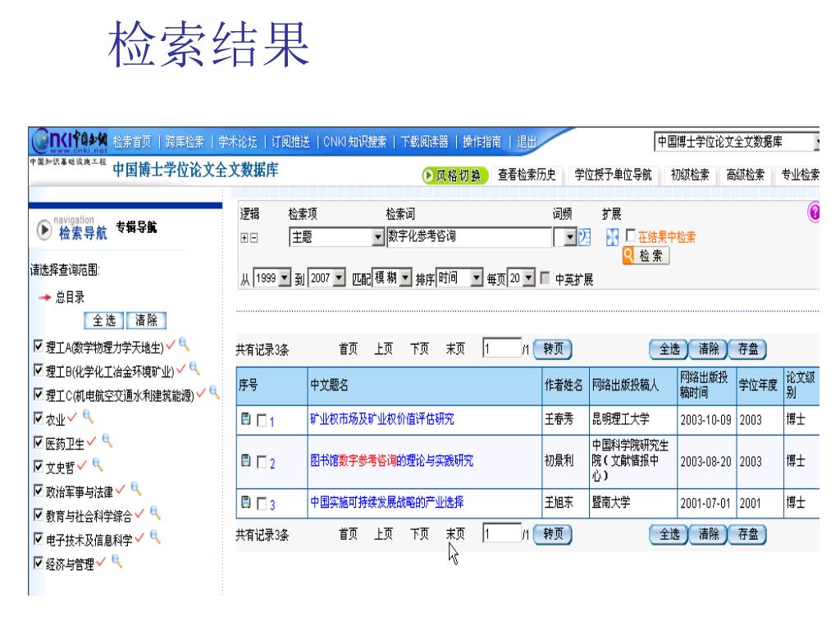Uncheck the 农业 checkbox

coord(38,418)
